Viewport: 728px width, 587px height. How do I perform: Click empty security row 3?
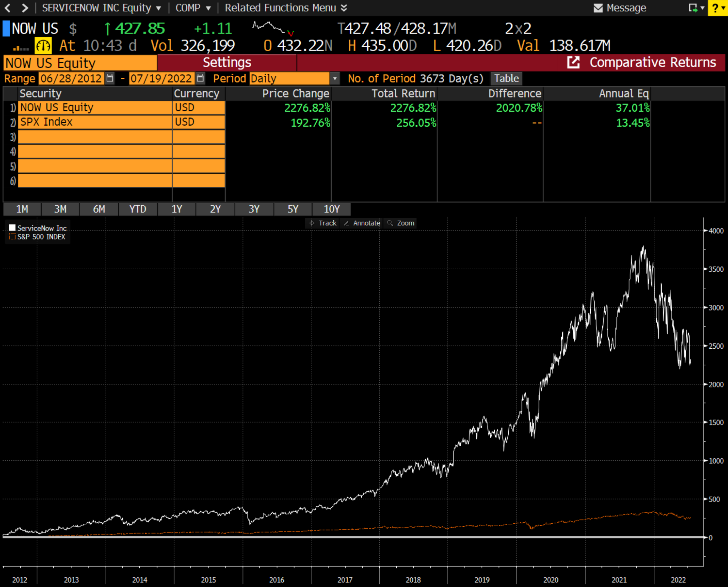pyautogui.click(x=95, y=137)
